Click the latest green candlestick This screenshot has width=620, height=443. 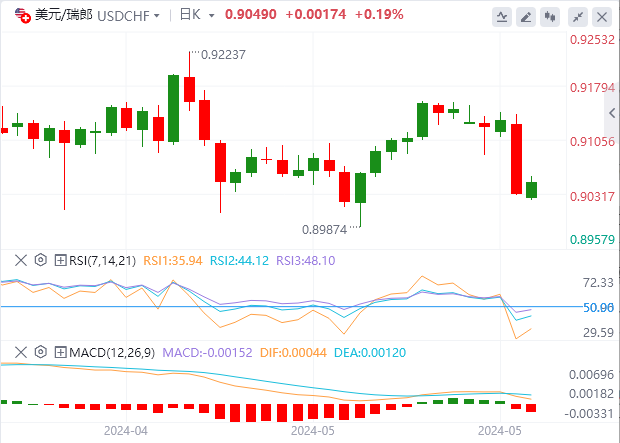pos(531,189)
